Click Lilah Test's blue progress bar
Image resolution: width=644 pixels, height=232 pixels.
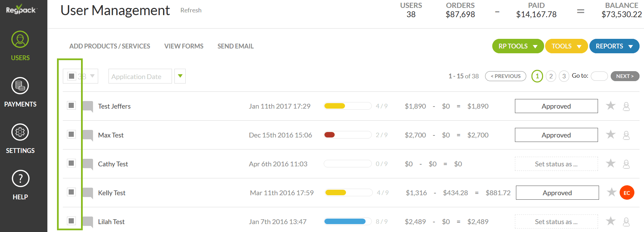345,222
